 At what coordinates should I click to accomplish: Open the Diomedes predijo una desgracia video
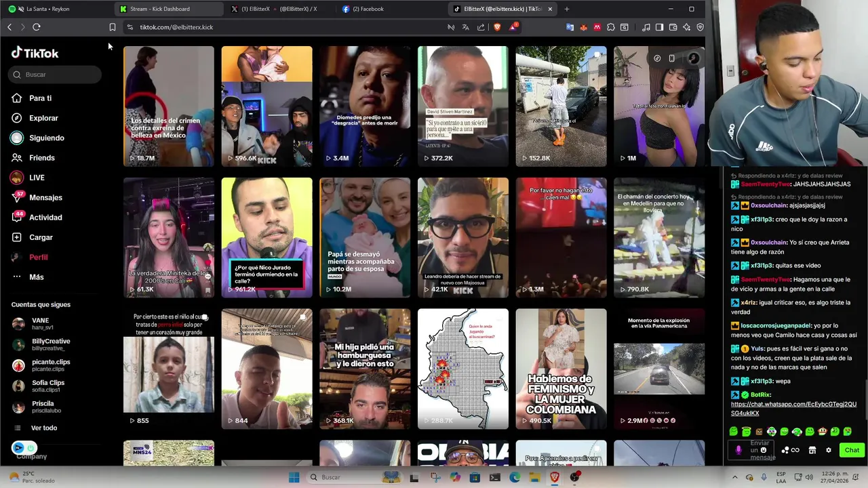[365, 106]
